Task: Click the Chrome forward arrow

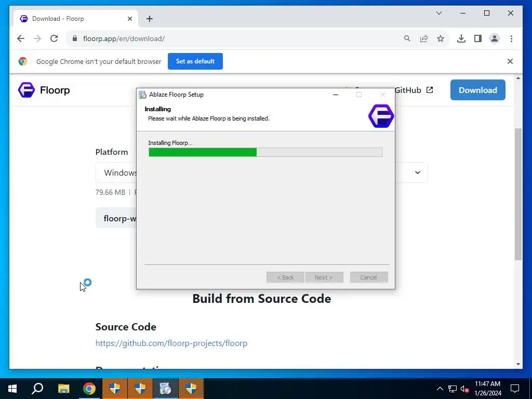Action: click(37, 38)
